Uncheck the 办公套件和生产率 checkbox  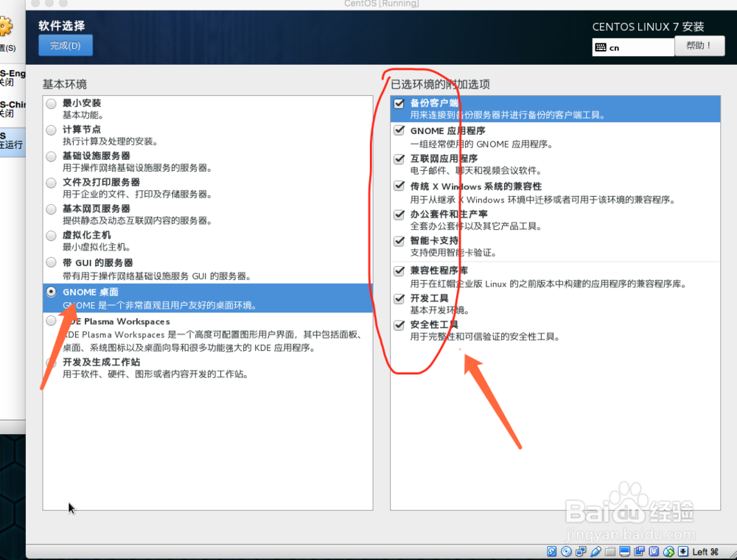coord(399,214)
